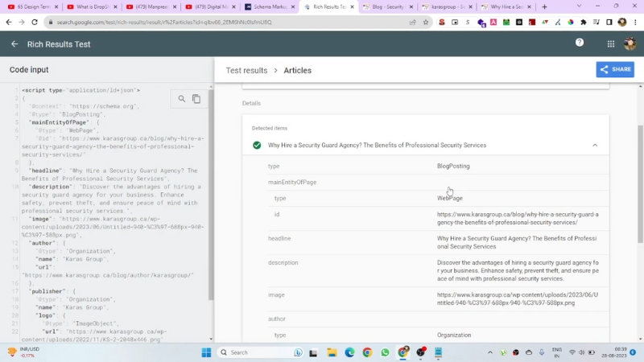Click the address bar URL
The width and height of the screenshot is (644, 362).
tap(164, 23)
